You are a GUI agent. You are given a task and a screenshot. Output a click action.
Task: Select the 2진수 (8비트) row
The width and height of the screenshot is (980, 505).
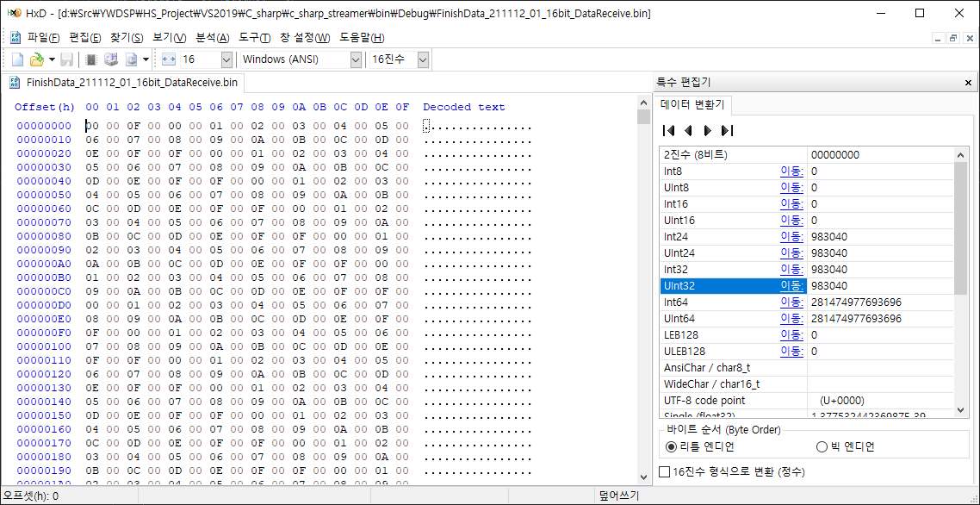[x=807, y=154]
